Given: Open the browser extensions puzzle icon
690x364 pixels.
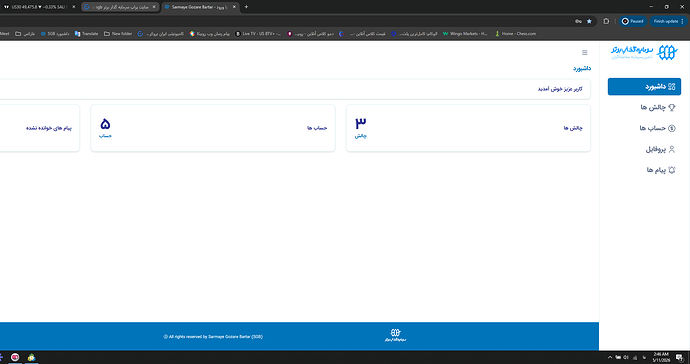Looking at the screenshot, I should [x=606, y=21].
